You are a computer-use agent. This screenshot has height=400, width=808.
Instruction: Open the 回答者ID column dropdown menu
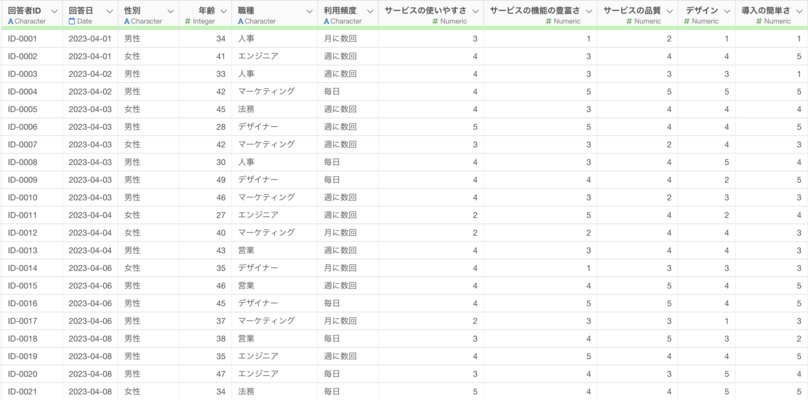pos(54,9)
